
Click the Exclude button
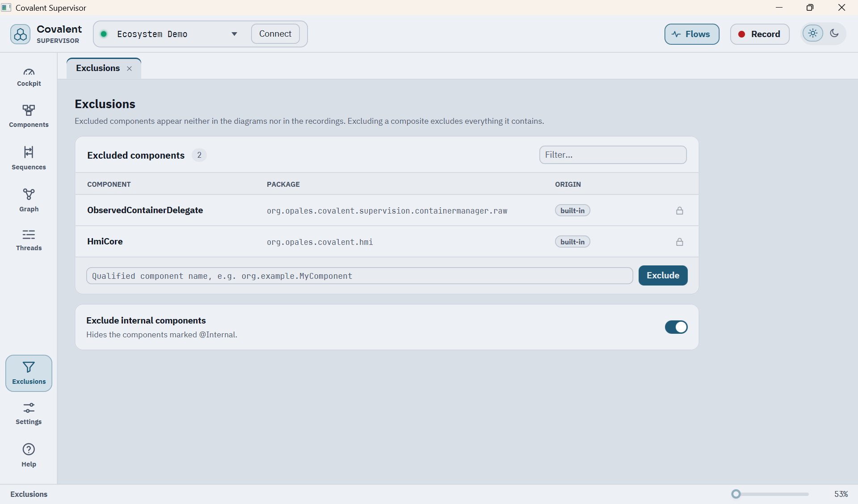(663, 275)
